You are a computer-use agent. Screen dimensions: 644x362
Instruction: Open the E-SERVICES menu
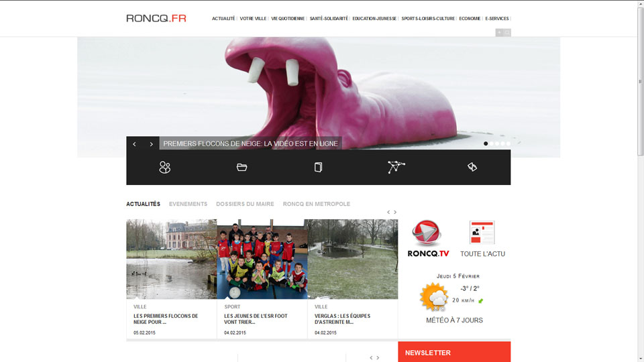point(497,19)
